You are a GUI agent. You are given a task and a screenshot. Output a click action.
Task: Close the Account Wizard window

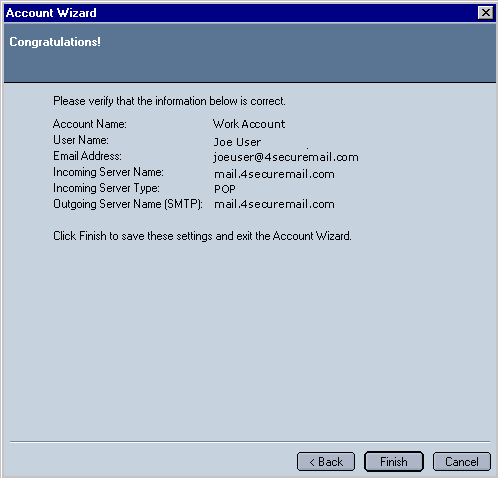pyautogui.click(x=486, y=13)
